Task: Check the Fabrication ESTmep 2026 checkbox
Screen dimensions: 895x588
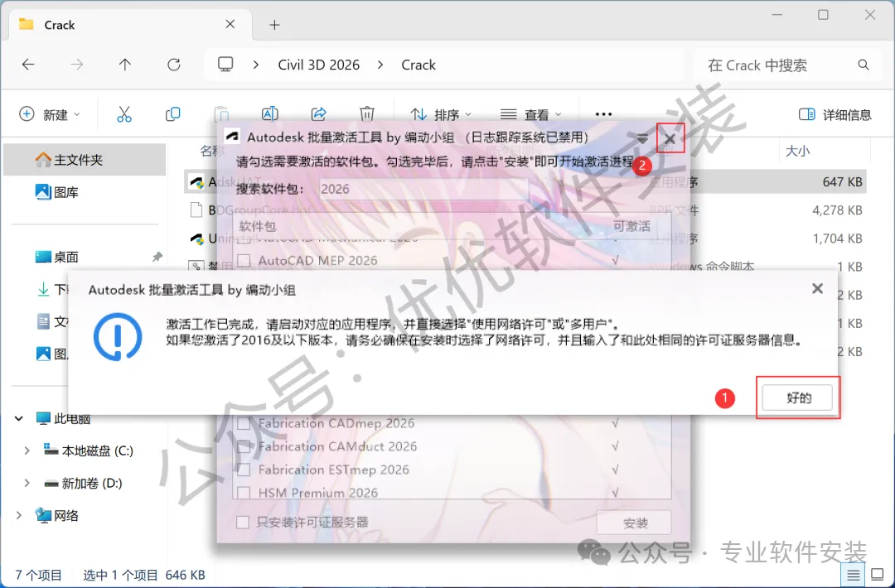Action: click(244, 470)
